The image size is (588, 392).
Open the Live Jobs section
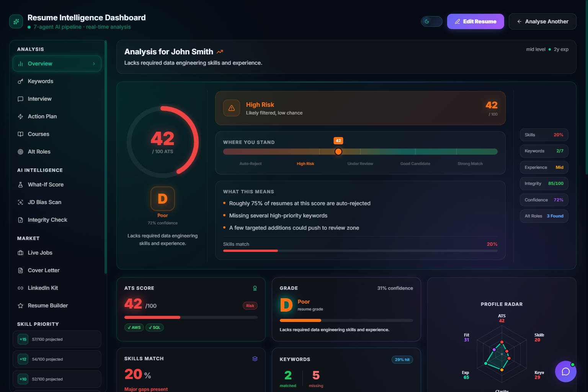(57, 253)
